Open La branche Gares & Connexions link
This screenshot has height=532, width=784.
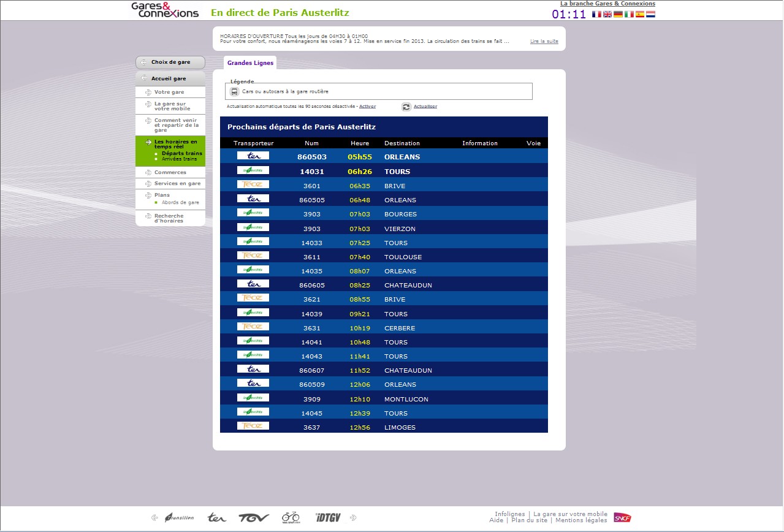click(608, 4)
